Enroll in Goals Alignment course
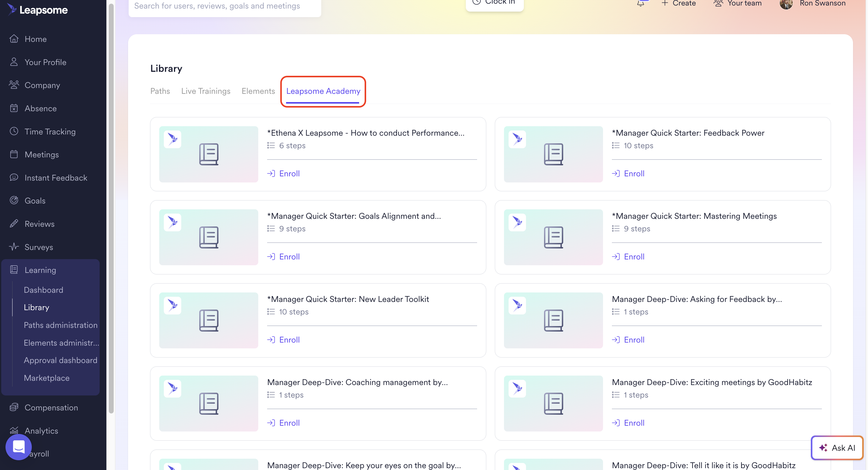The width and height of the screenshot is (868, 470). pyautogui.click(x=283, y=257)
